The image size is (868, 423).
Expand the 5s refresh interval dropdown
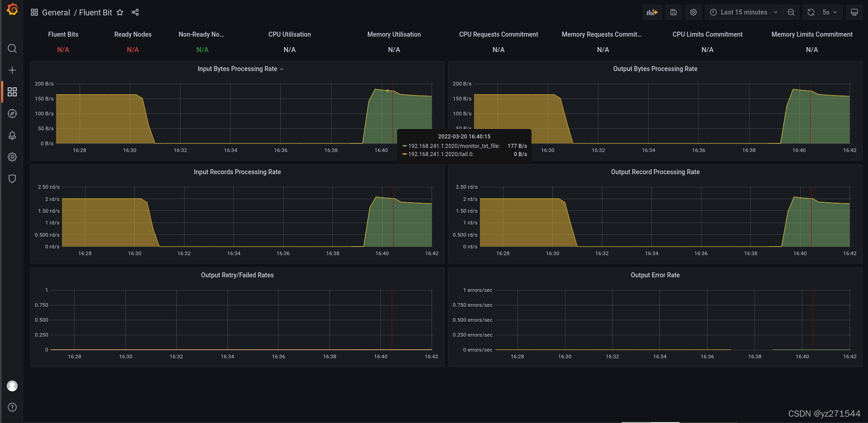(830, 12)
